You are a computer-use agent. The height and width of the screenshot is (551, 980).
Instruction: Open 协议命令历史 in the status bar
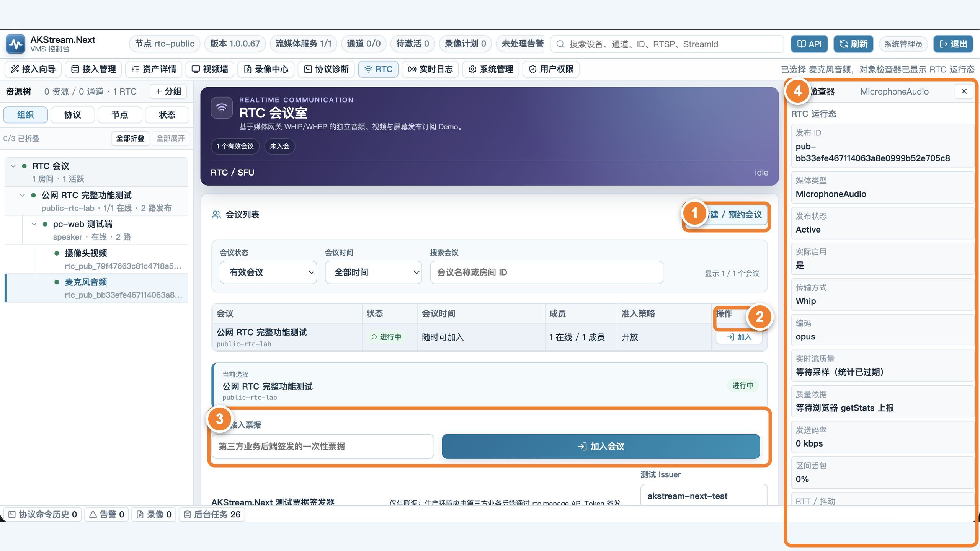43,515
